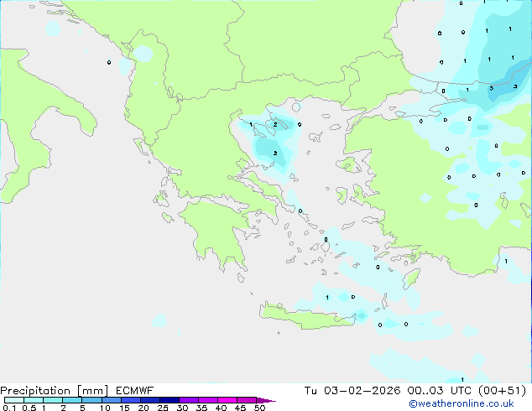Pick the 2–5 mm legend color swatch
The image size is (532, 411).
click(x=72, y=400)
